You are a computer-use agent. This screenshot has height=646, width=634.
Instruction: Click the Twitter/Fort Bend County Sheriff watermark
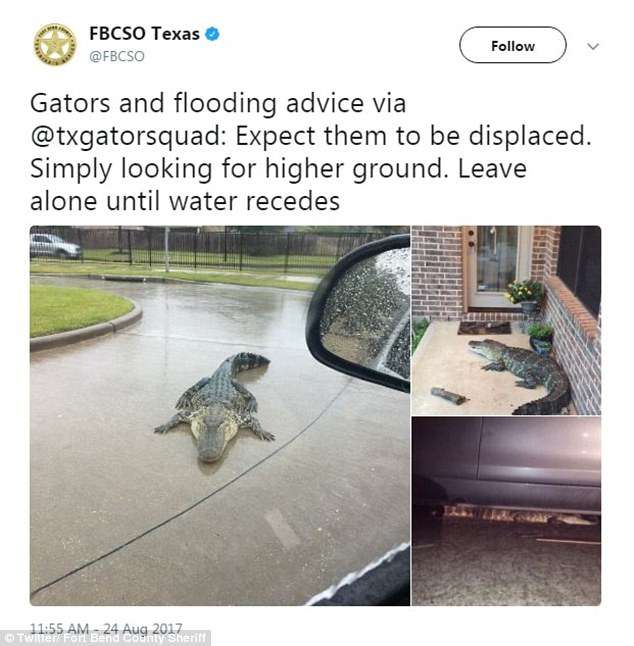[x=105, y=638]
